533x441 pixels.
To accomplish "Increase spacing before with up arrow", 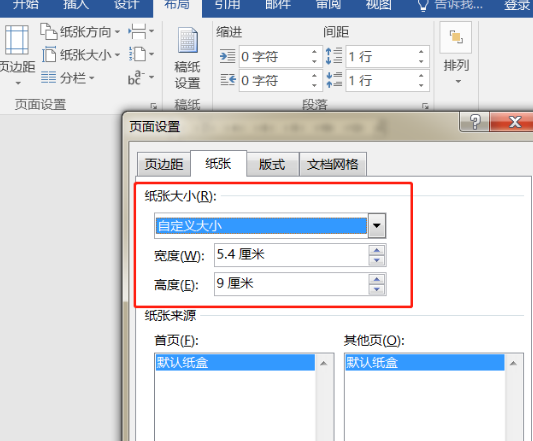I will [x=422, y=52].
